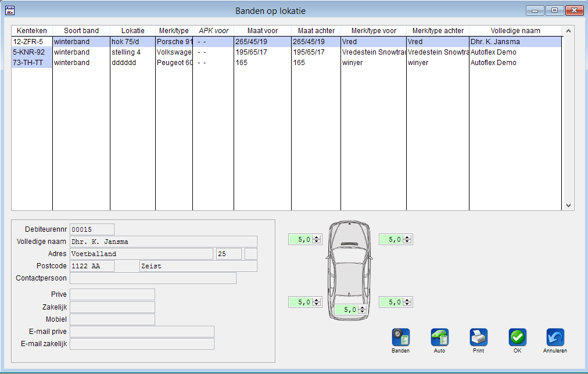The width and height of the screenshot is (588, 374).
Task: Click the Maat achter column header
Action: click(x=316, y=31)
